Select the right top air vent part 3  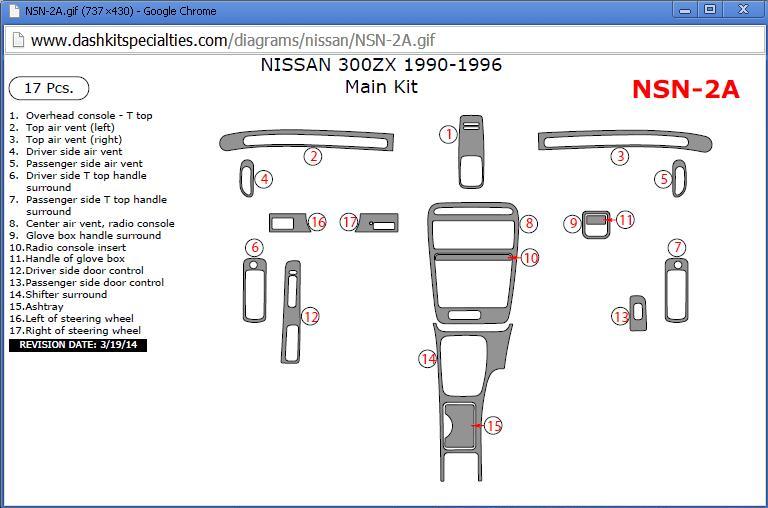click(x=625, y=140)
